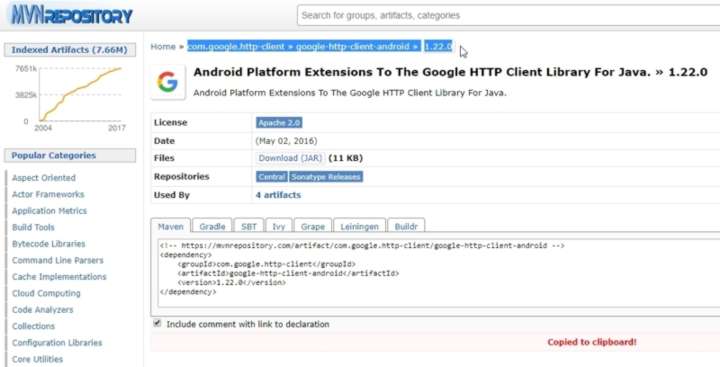Open the Actor Frameworks category
The height and width of the screenshot is (367, 720).
pyautogui.click(x=48, y=194)
